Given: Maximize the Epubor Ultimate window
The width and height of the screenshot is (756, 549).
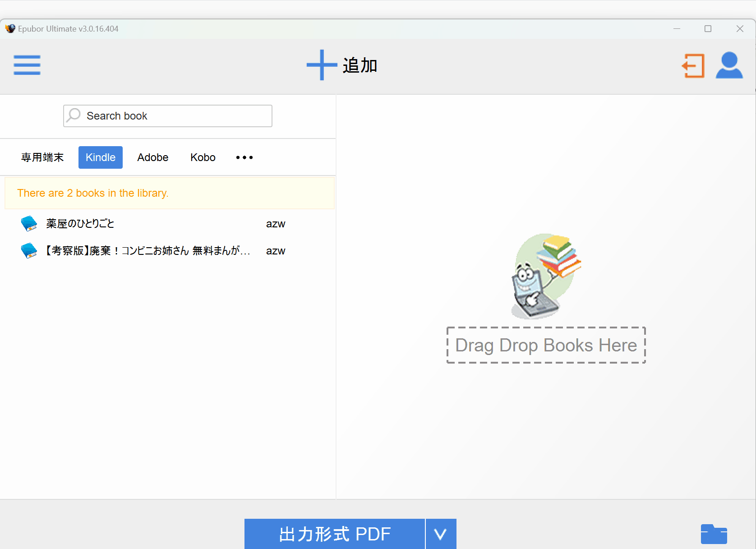Looking at the screenshot, I should coord(708,28).
